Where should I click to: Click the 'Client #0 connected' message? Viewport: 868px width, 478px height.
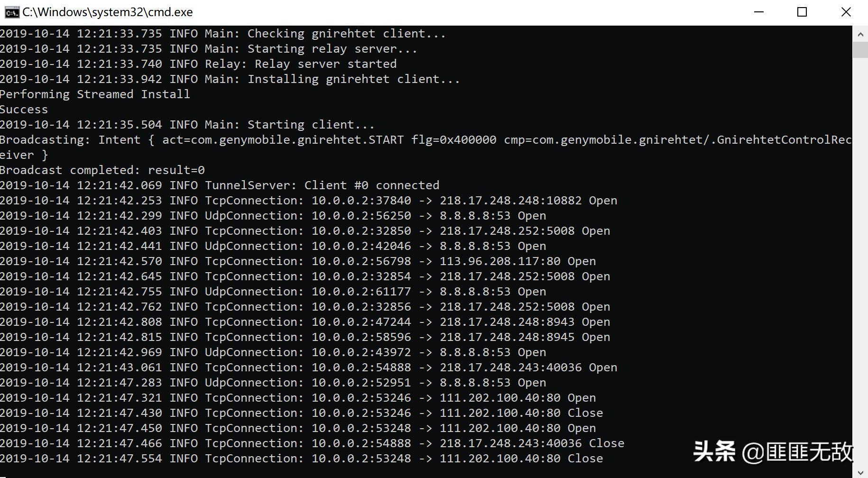point(371,185)
